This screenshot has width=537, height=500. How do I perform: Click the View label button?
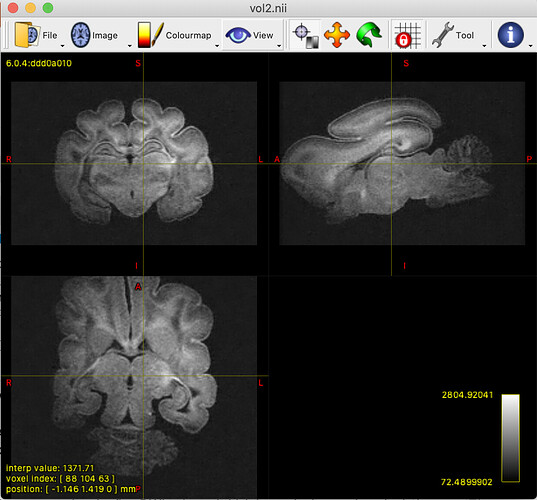click(263, 35)
